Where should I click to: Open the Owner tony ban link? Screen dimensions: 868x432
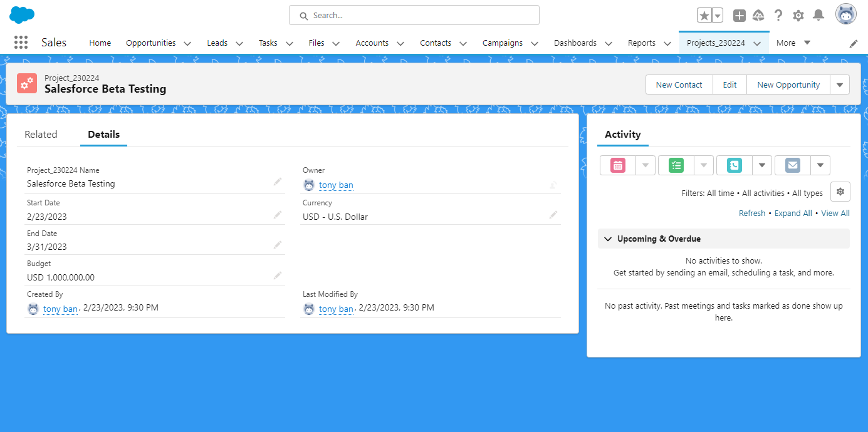(x=336, y=185)
